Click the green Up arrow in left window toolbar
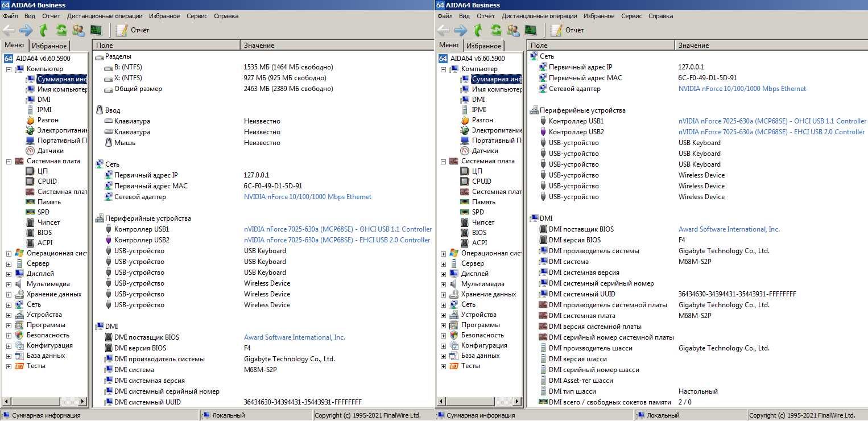This screenshot has width=868, height=421. click(44, 30)
